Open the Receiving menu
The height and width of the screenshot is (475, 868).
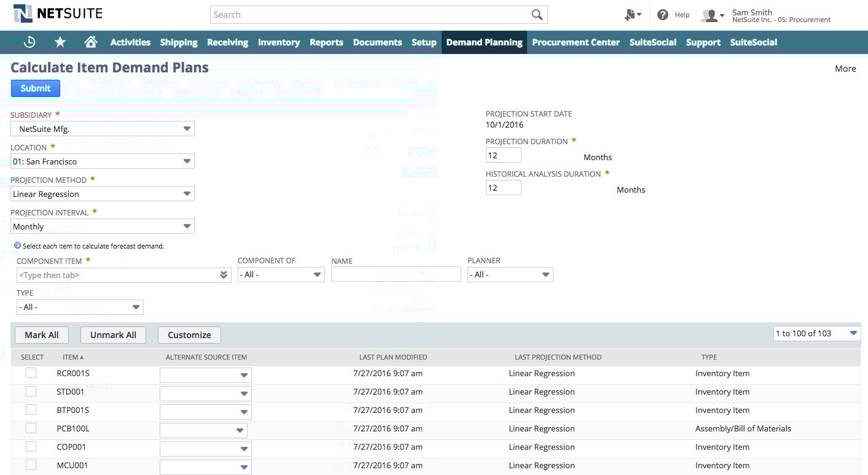point(227,42)
